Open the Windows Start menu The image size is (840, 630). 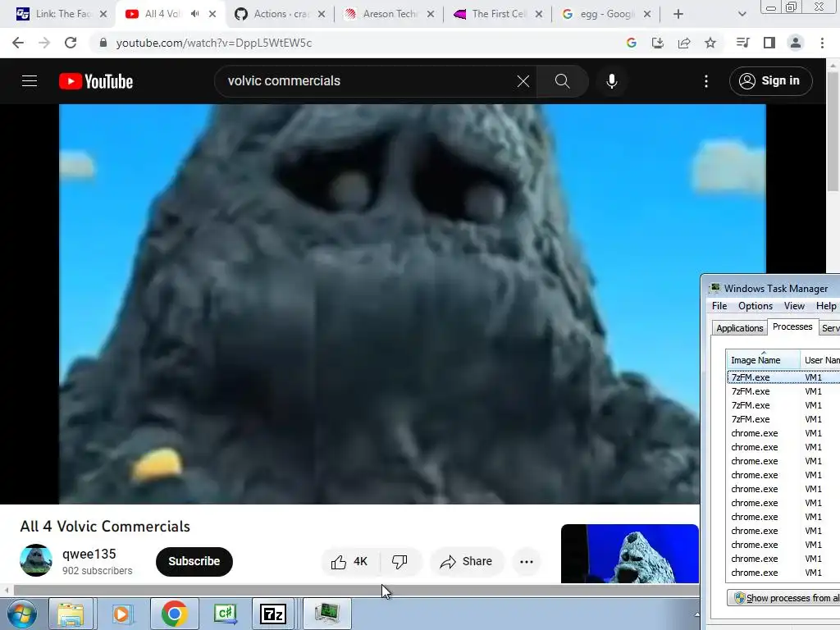21,614
